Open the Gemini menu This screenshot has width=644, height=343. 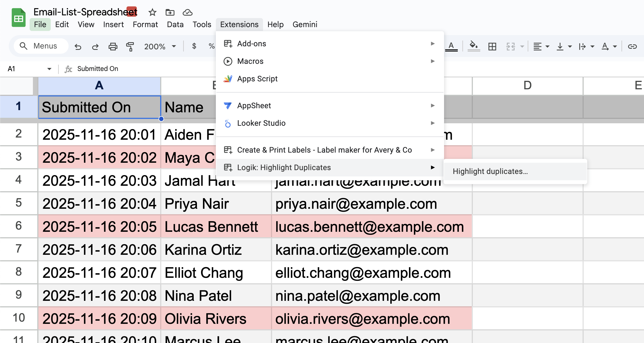coord(305,24)
